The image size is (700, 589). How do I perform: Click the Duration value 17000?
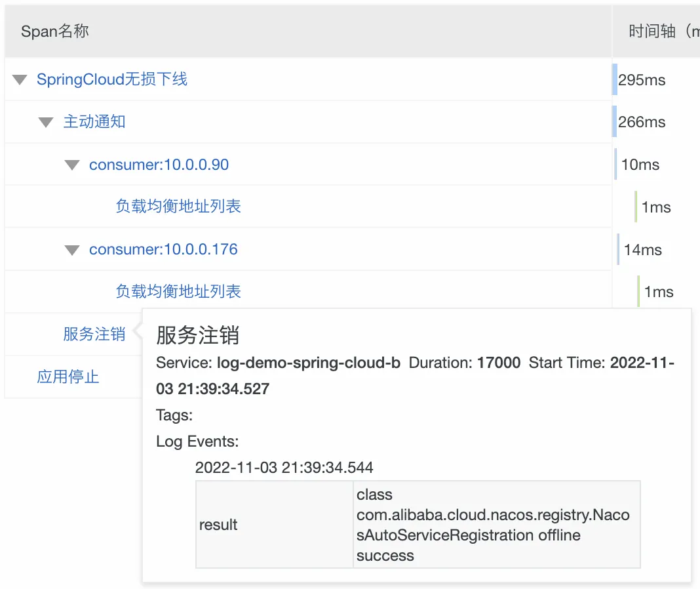point(499,363)
